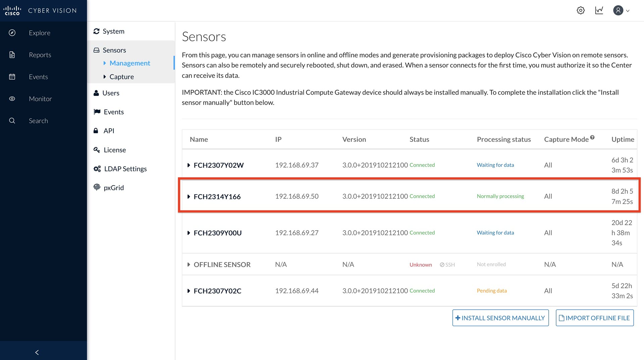Click the LDAP Settings gears icon
The height and width of the screenshot is (360, 644).
pos(97,169)
